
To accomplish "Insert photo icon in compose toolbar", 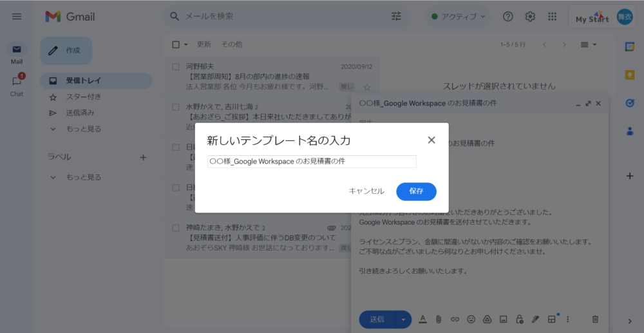I will (504, 319).
